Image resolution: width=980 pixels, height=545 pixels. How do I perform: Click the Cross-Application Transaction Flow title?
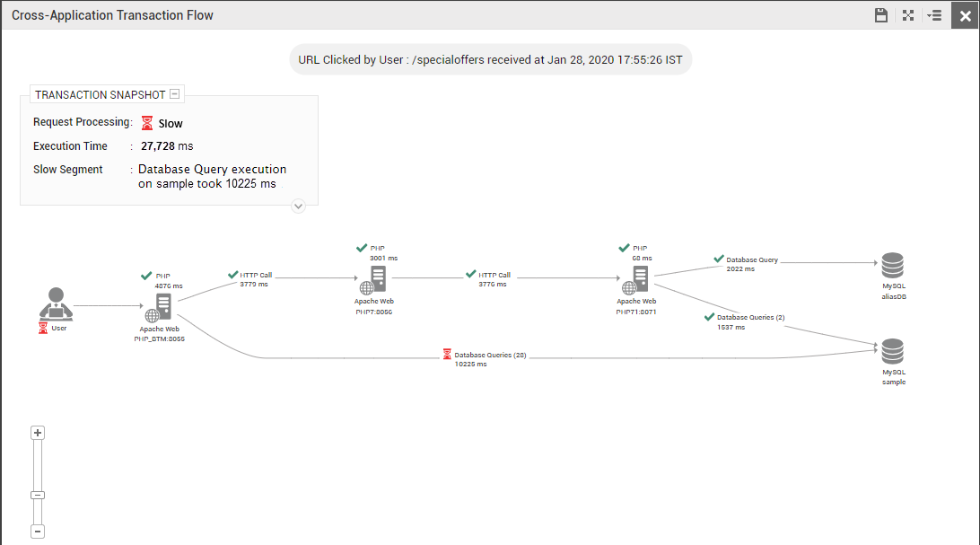112,15
